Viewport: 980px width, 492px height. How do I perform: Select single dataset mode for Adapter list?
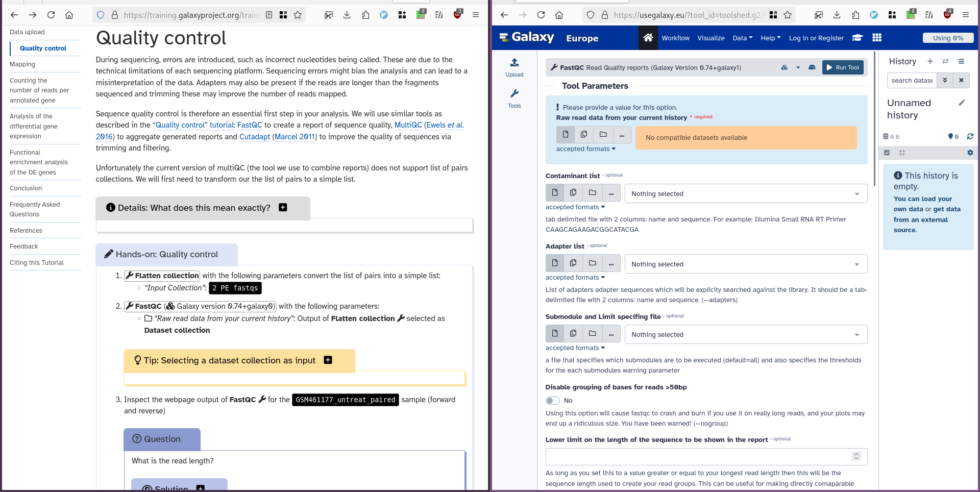[555, 263]
